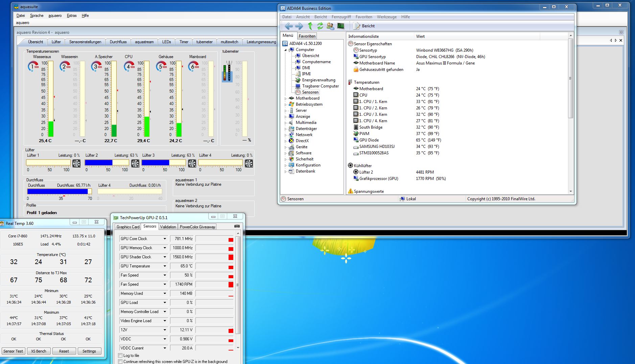The width and height of the screenshot is (635, 364).
Task: Open the GPU Temperature sensor dropdown
Action: pos(165,266)
